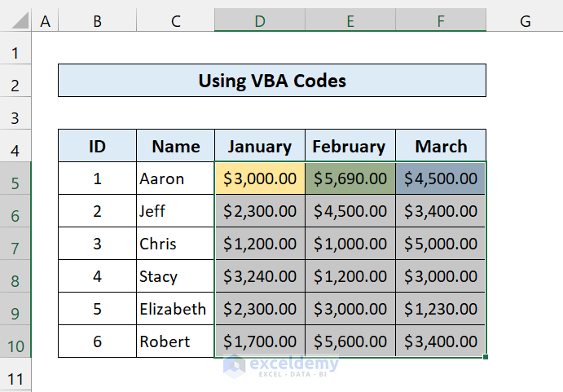Viewport: 563px width, 392px height.
Task: Click the February header cell
Action: 350,146
